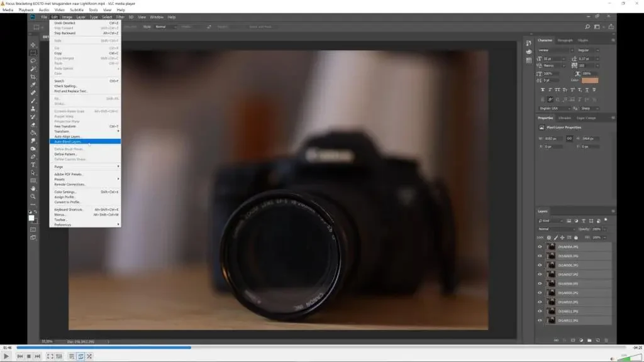The image size is (644, 362).
Task: Click the lock all padlock icon
Action: [576, 238]
